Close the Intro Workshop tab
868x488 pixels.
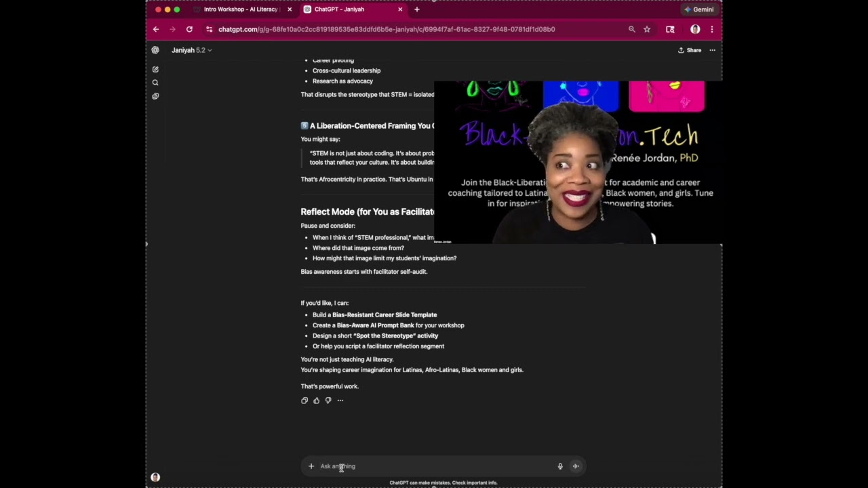[290, 9]
